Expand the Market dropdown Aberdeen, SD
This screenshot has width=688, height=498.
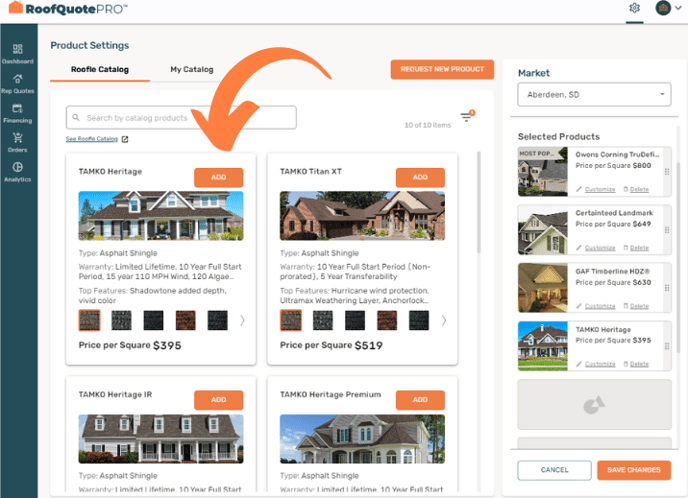coord(594,95)
